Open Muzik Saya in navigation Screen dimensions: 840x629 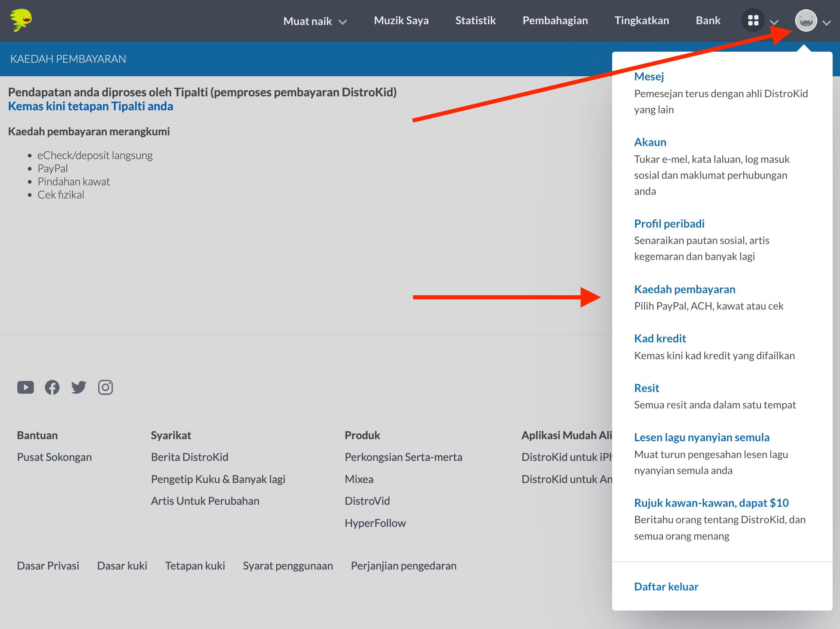coord(401,21)
